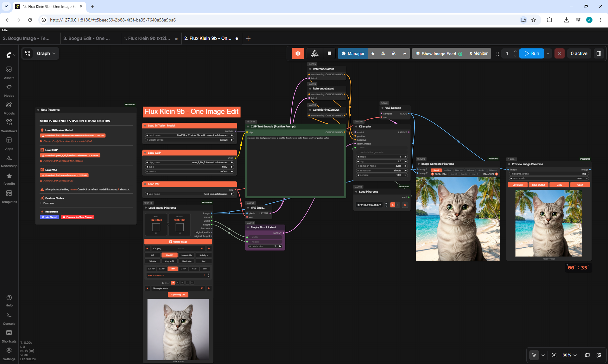
Task: Click Show Image Feed button
Action: 439,53
